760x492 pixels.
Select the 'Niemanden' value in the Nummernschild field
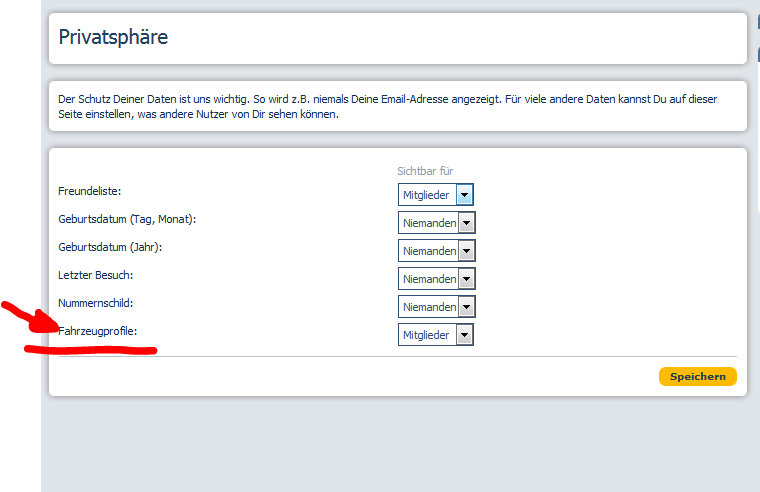(428, 307)
